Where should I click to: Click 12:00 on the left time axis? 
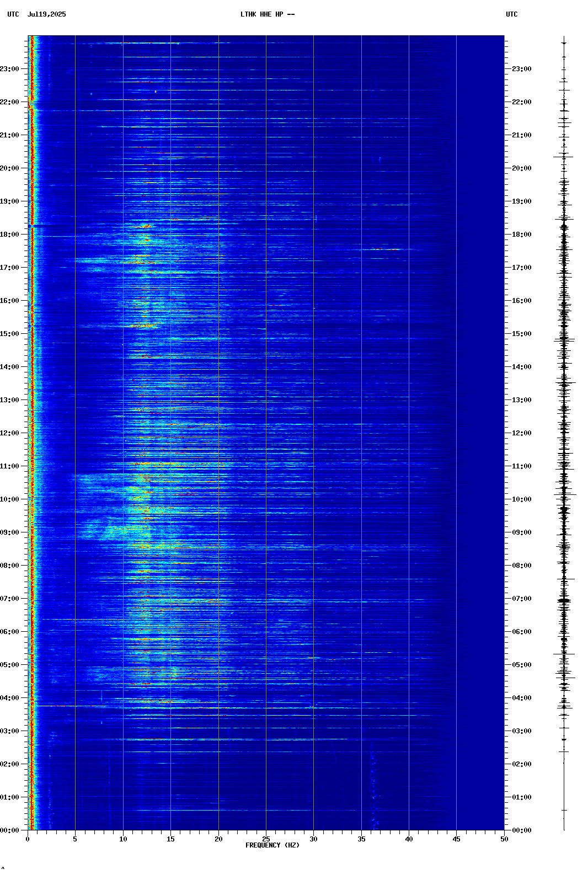tap(9, 433)
